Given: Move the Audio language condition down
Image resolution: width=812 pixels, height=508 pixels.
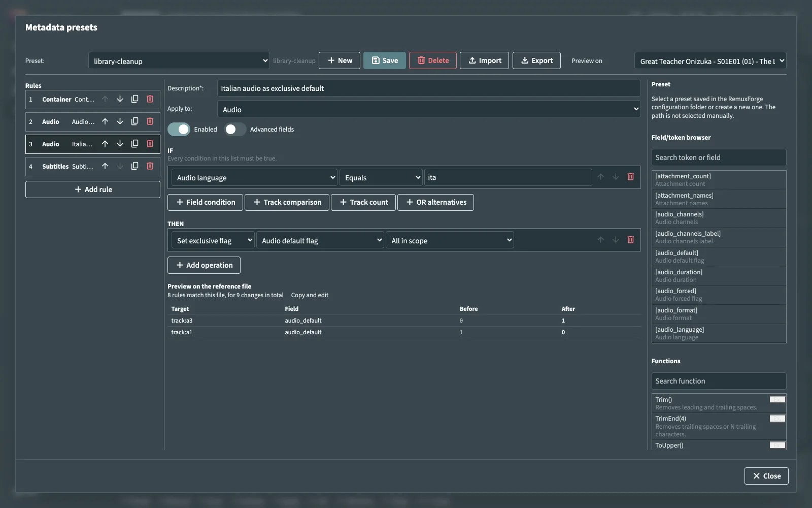Looking at the screenshot, I should [x=616, y=177].
